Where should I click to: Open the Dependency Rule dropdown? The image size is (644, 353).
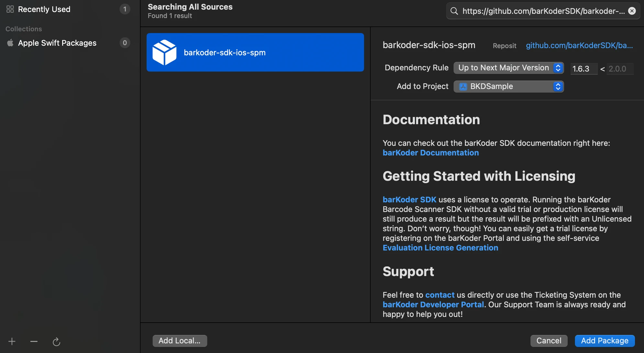509,68
